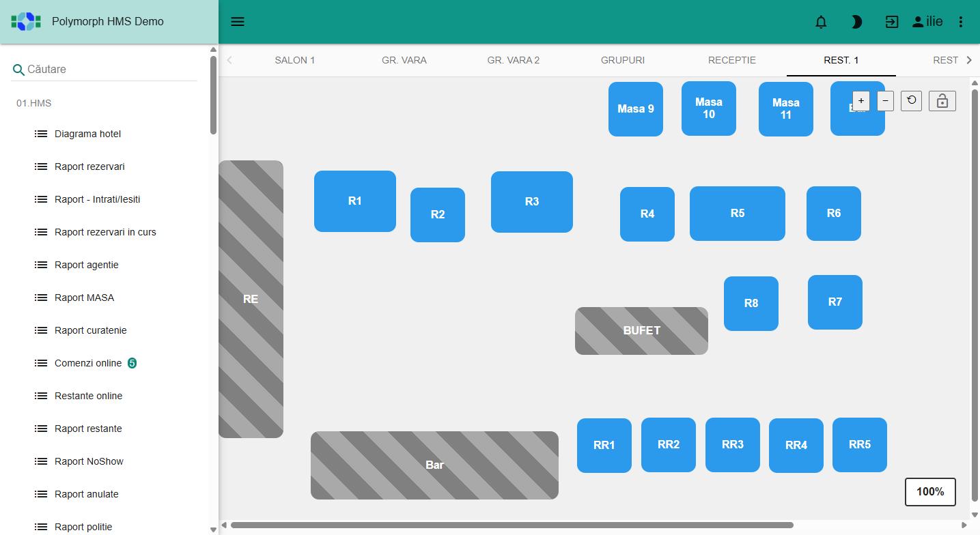The image size is (980, 535).
Task: Click the Polymorph HMS logo icon
Action: [26, 21]
